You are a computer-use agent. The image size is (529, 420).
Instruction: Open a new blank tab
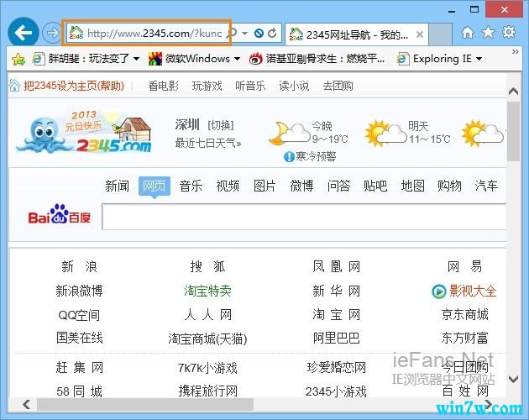click(x=440, y=34)
